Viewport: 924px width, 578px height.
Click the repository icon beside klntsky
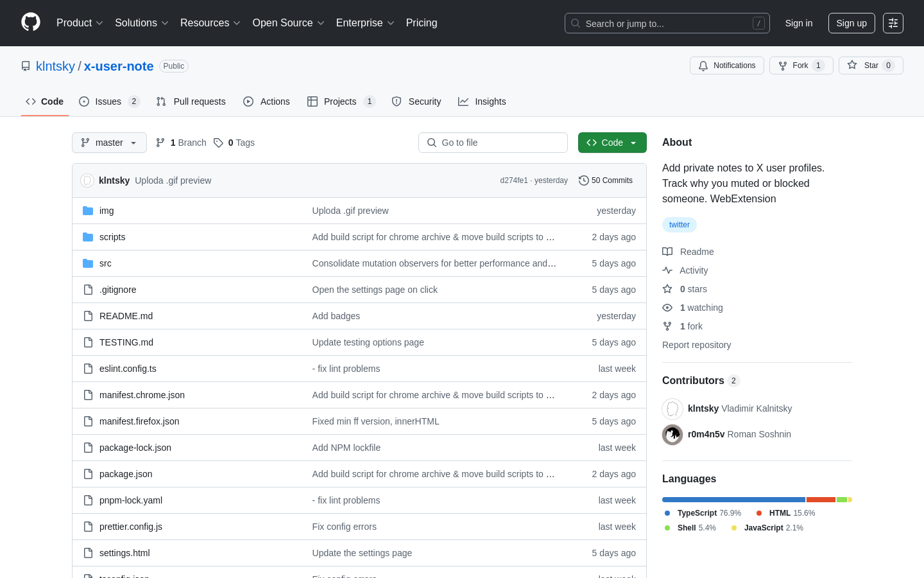click(26, 66)
